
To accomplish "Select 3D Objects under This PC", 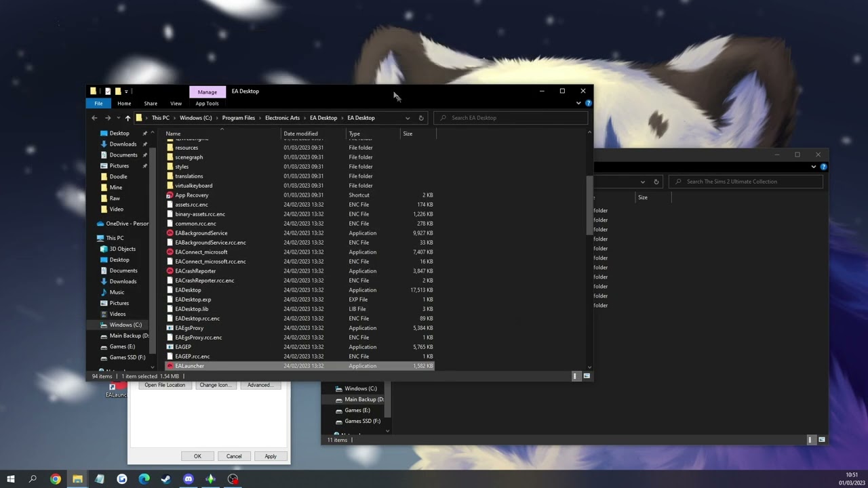I will (122, 249).
